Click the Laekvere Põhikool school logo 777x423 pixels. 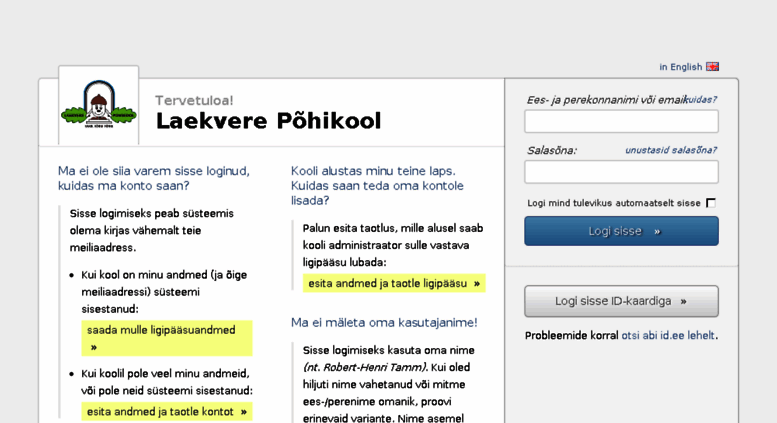[99, 105]
